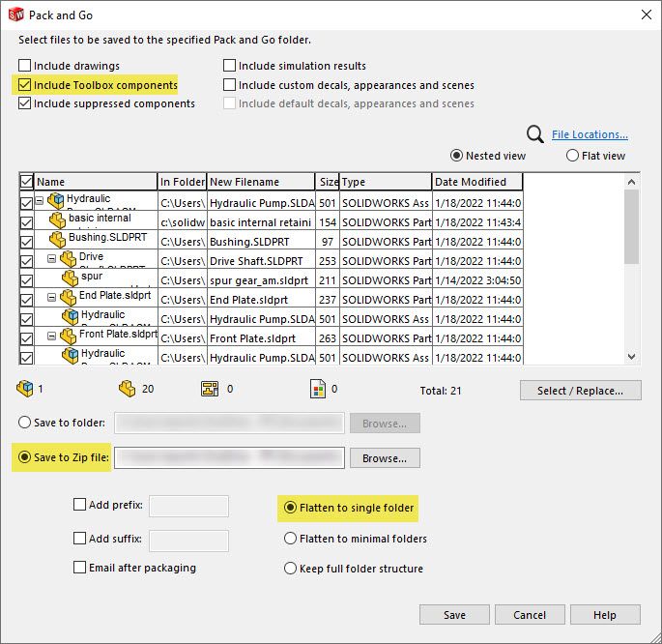Click the parts count icon showing 20
The height and width of the screenshot is (644, 662).
tap(127, 390)
